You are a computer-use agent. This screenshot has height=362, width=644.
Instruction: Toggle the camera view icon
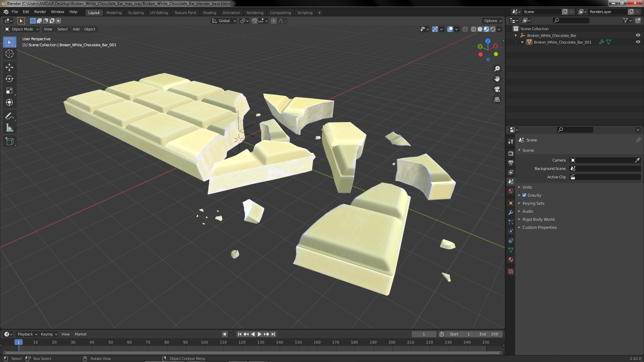click(497, 89)
